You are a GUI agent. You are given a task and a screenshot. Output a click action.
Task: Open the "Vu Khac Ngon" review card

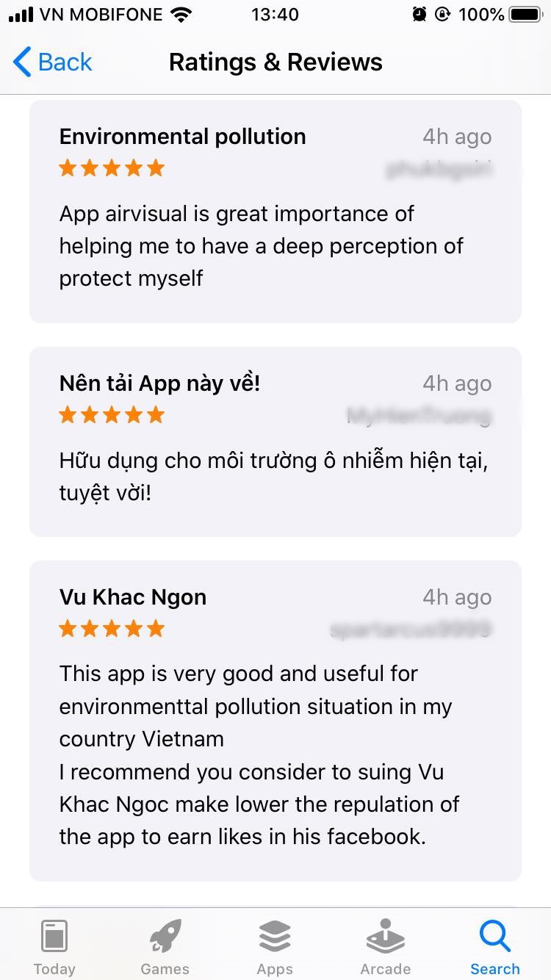point(275,721)
